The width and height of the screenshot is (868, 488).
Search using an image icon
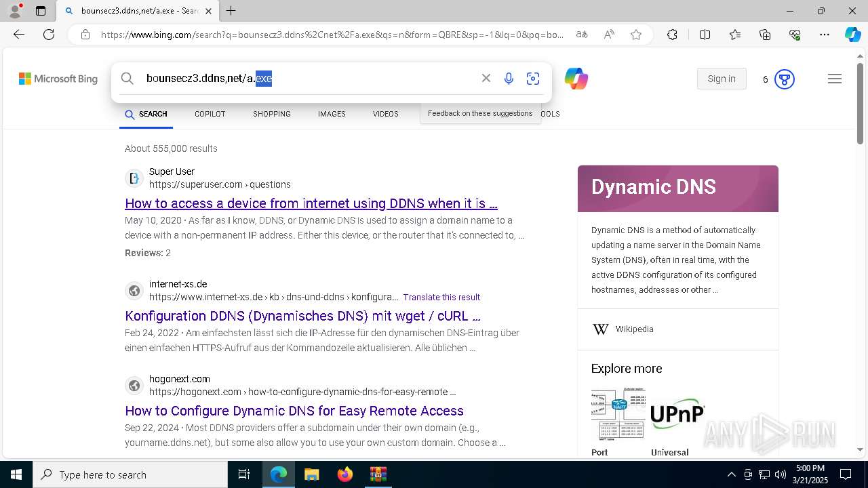point(533,79)
